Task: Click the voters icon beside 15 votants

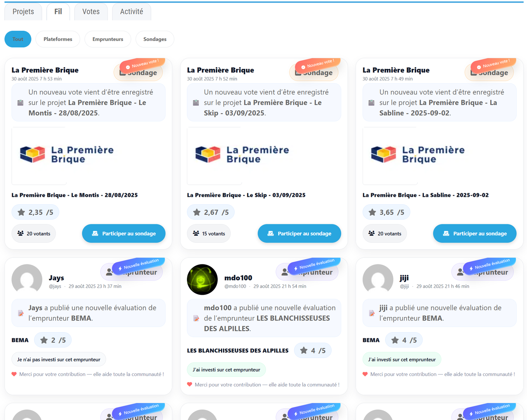Action: point(196,233)
